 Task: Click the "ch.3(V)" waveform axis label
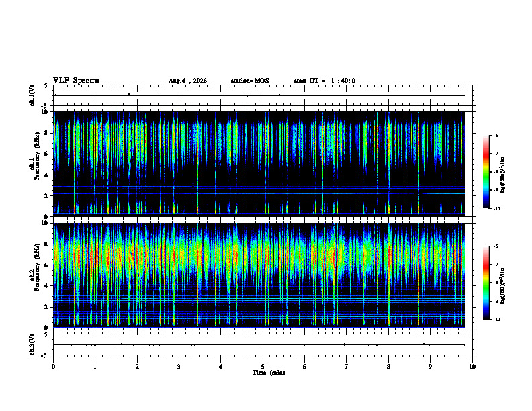coord(32,345)
